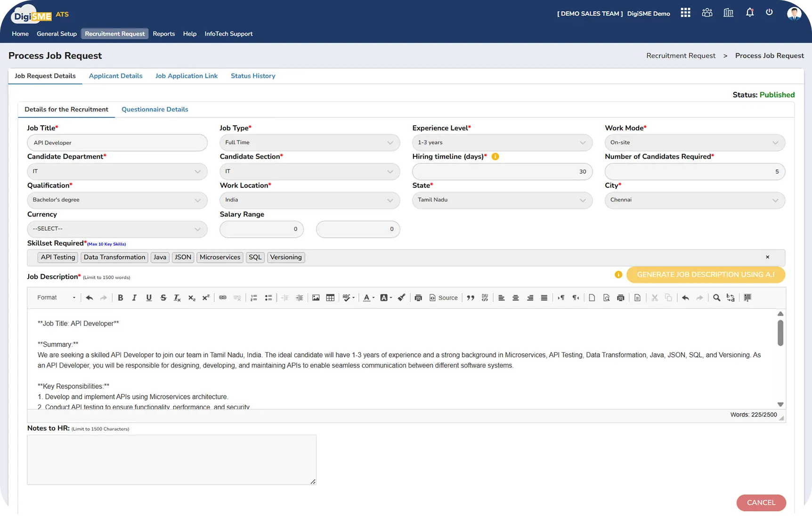The image size is (812, 518).
Task: Toggle Source view in editor
Action: pyautogui.click(x=443, y=298)
